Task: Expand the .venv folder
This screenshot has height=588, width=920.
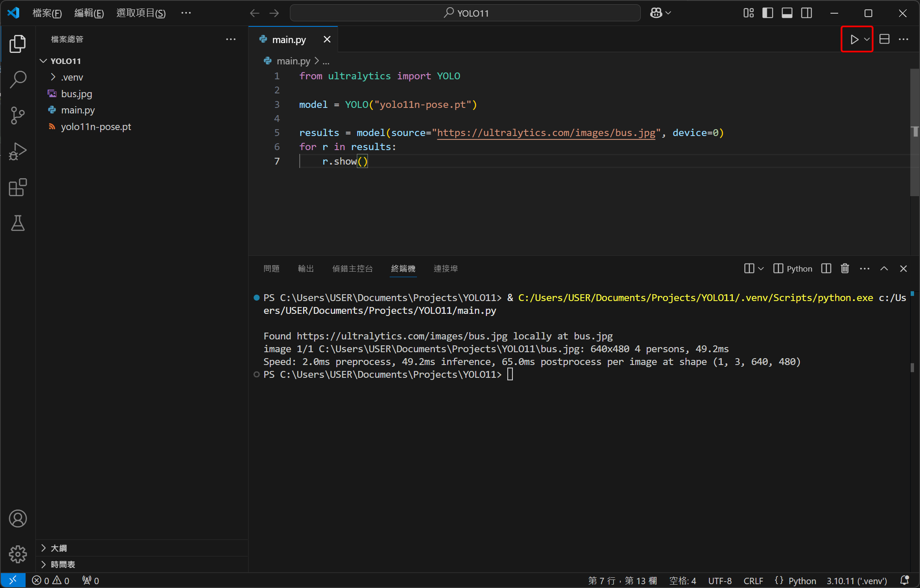Action: [72, 77]
